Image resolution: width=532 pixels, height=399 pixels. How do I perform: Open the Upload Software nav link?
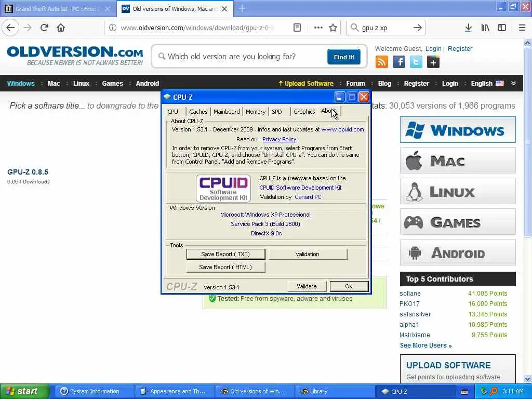pyautogui.click(x=305, y=84)
